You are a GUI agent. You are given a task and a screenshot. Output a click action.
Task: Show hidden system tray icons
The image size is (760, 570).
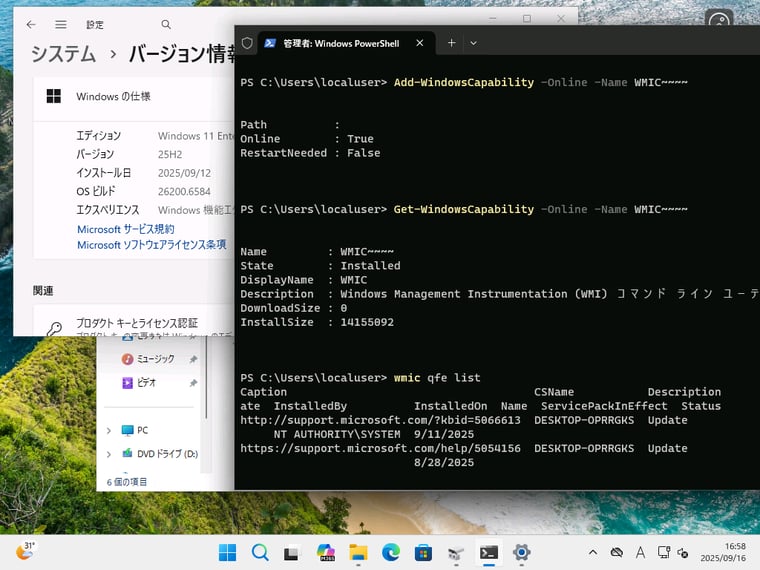click(593, 552)
